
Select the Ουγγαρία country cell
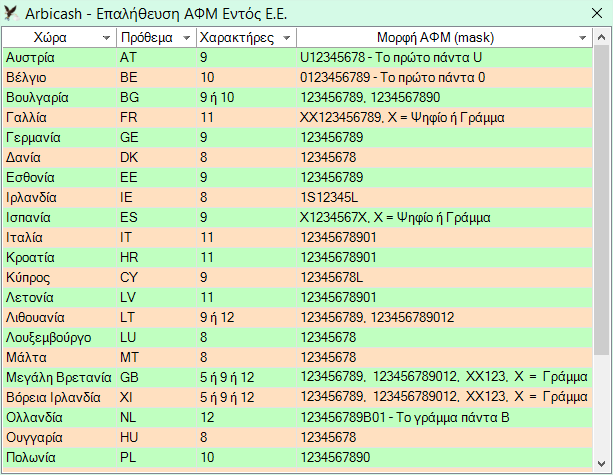click(x=59, y=437)
